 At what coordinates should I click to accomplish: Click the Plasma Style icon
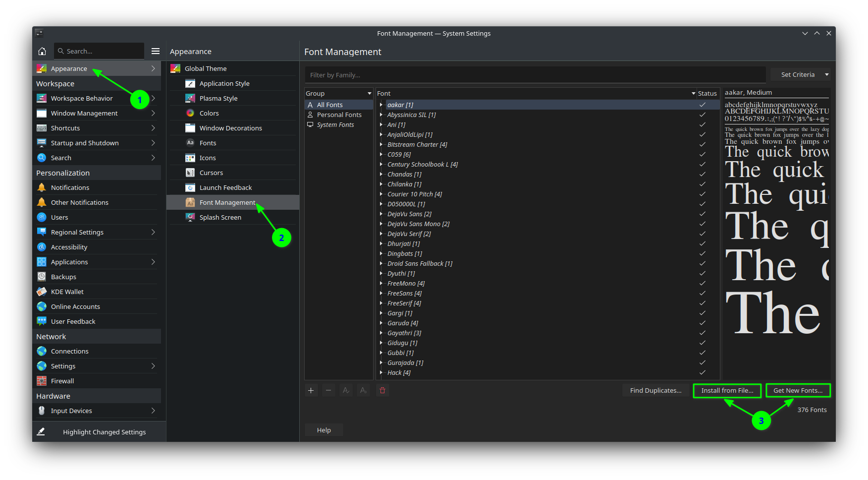[190, 98]
